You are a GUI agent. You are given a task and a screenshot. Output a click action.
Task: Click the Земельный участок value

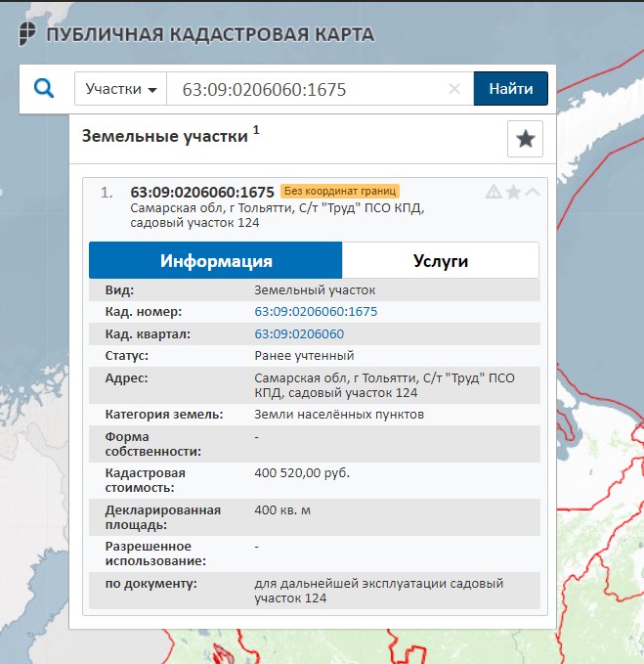(x=315, y=290)
